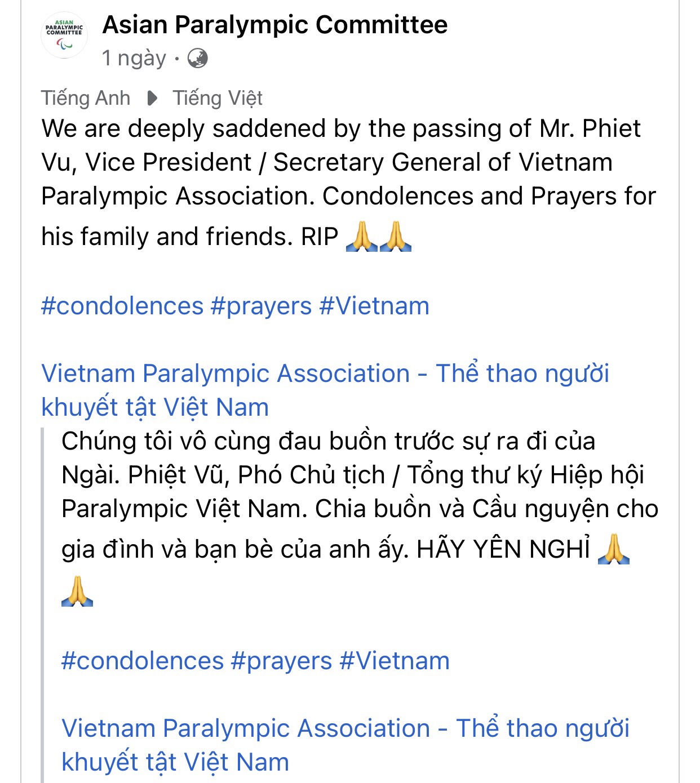700x783 pixels.
Task: Open Vietnam Paralympic Association link in translation
Action: [345, 745]
